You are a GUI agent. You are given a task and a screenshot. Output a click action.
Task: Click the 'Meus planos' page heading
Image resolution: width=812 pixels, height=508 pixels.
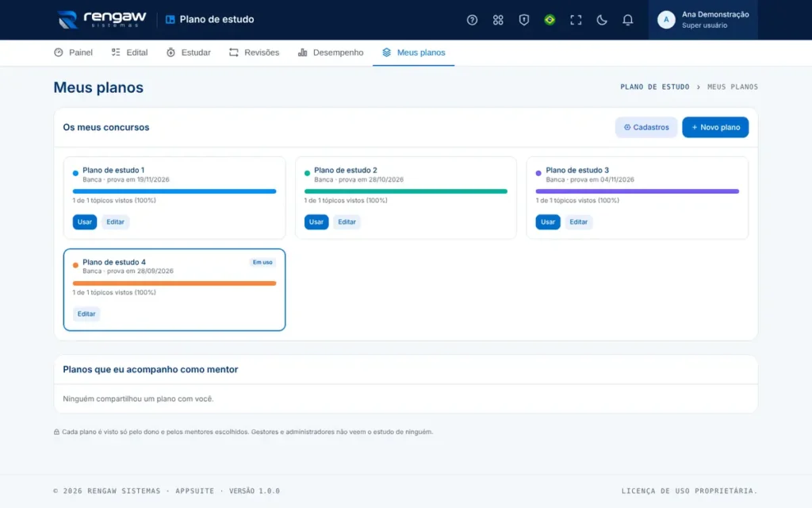click(98, 87)
